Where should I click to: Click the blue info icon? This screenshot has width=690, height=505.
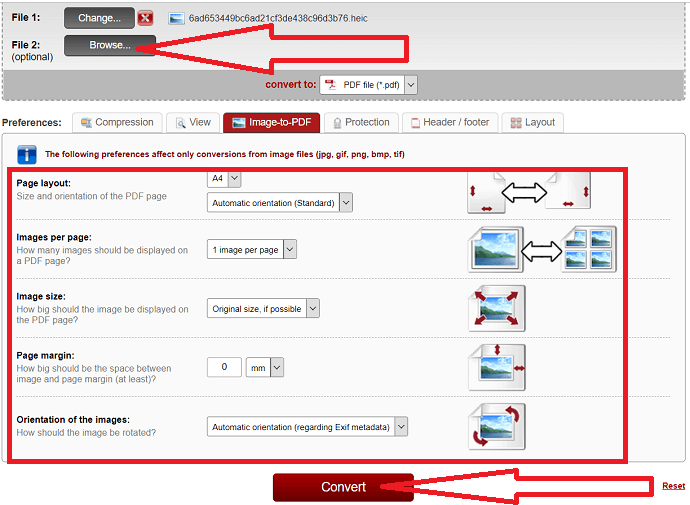pyautogui.click(x=26, y=154)
